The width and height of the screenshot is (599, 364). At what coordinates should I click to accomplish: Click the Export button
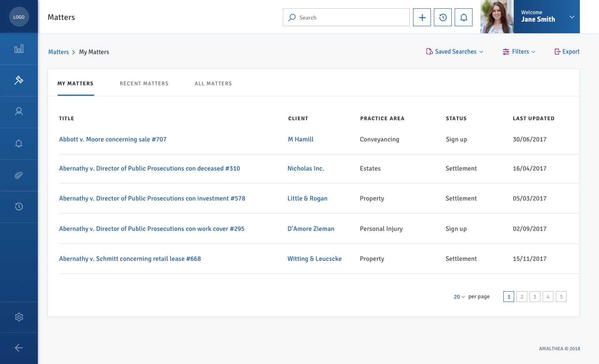click(567, 52)
